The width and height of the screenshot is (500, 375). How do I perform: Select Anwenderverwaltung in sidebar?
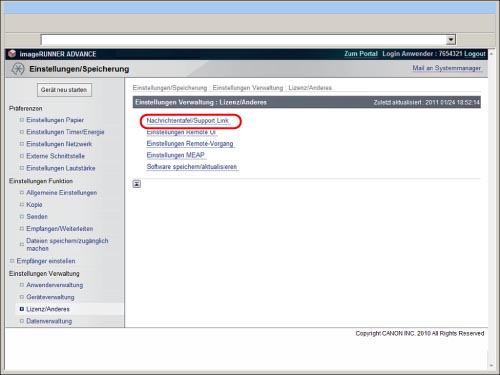pos(55,285)
